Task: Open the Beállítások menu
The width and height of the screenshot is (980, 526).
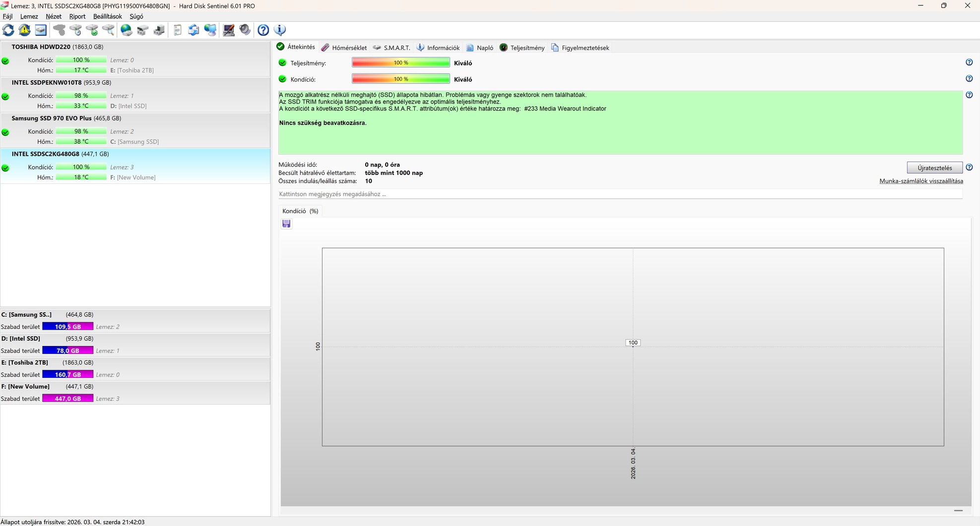Action: (108, 16)
